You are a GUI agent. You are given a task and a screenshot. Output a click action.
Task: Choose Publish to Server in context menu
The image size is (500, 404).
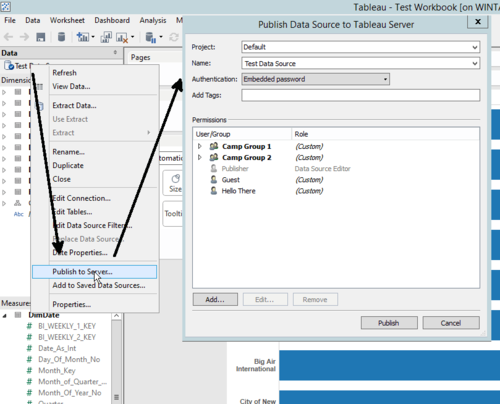click(x=94, y=272)
